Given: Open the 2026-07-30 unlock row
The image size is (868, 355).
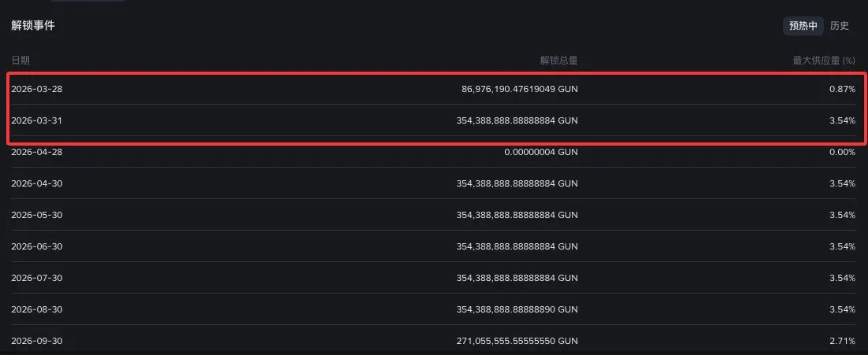Looking at the screenshot, I should coord(433,278).
